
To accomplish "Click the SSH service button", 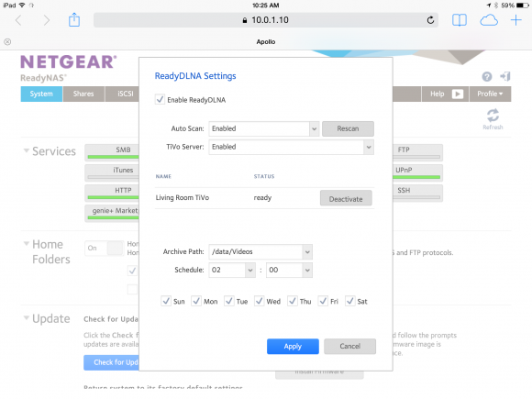I will (x=417, y=193).
